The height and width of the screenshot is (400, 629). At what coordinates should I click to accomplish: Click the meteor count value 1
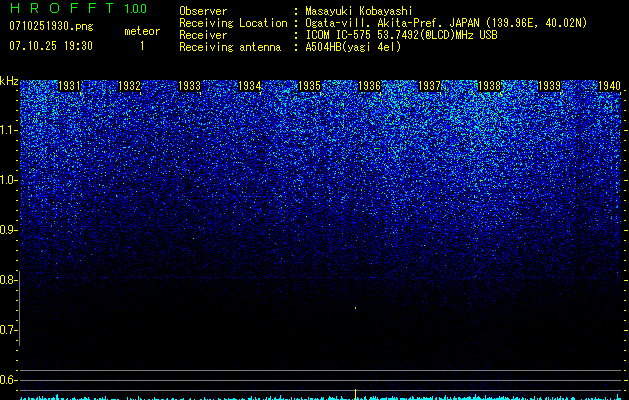point(142,46)
